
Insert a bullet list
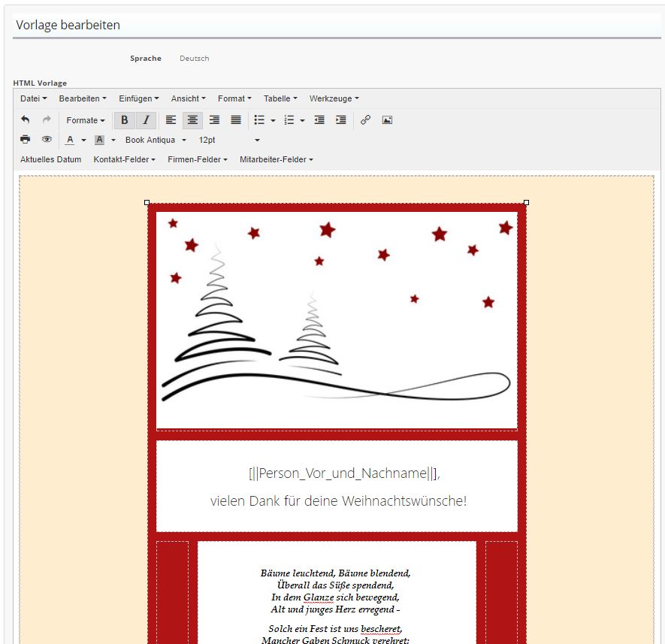[x=259, y=120]
